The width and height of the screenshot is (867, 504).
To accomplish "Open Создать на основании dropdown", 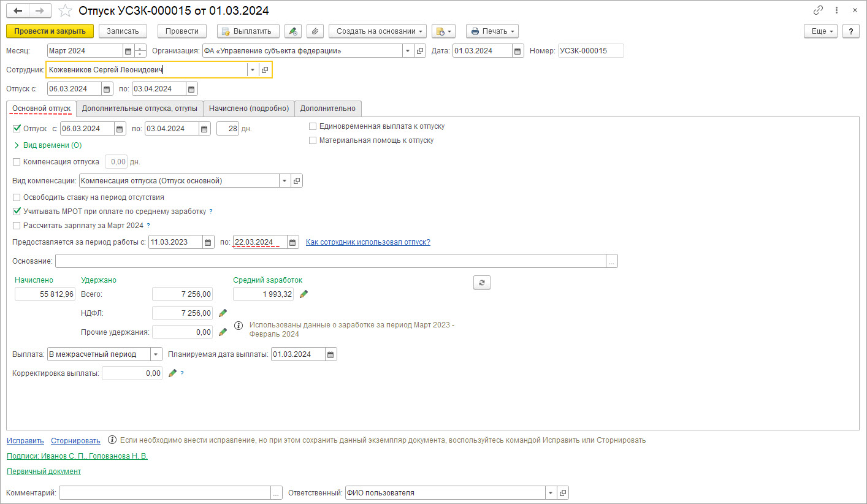I will pos(378,31).
